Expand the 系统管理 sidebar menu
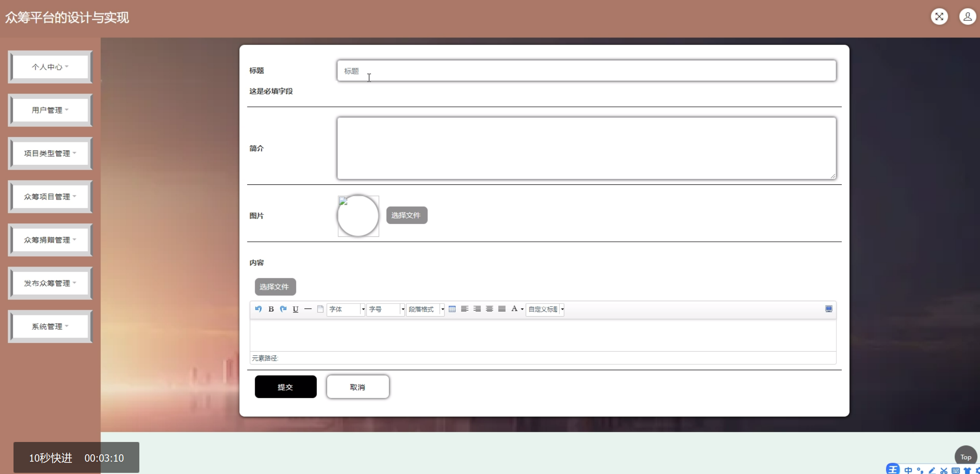The width and height of the screenshot is (980, 474). (x=50, y=326)
